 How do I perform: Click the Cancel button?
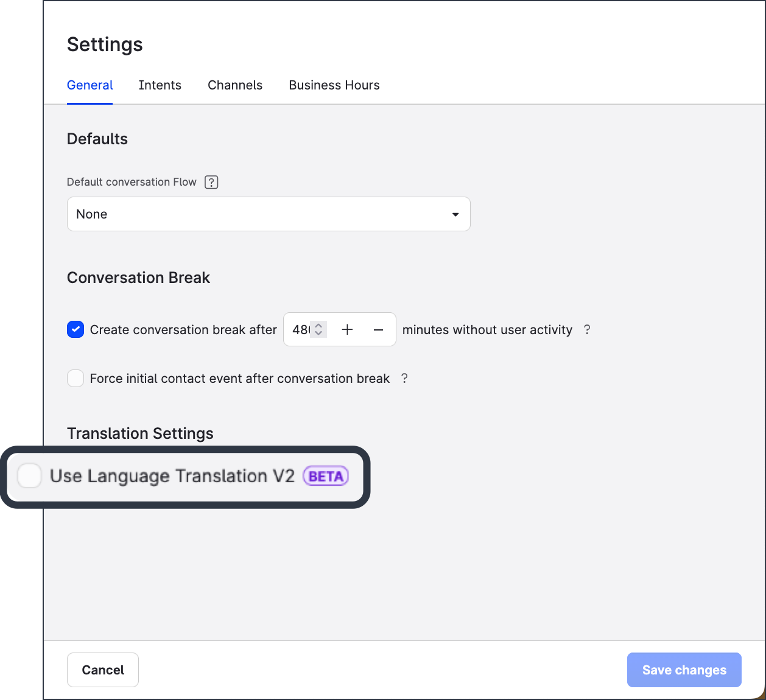[x=103, y=670]
